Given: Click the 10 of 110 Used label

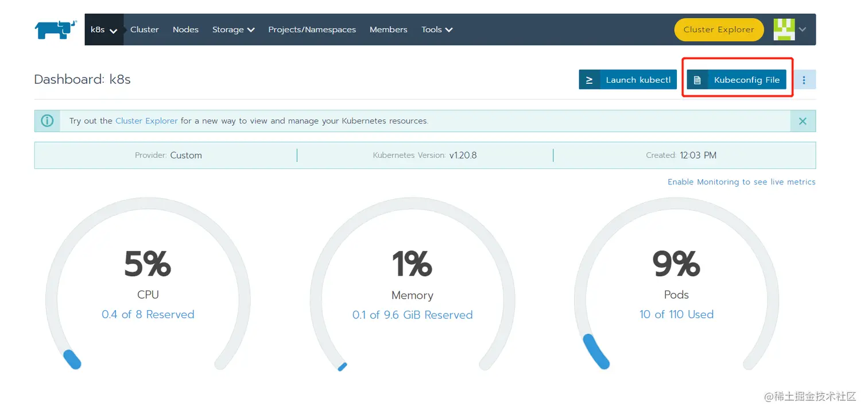Looking at the screenshot, I should 676,315.
